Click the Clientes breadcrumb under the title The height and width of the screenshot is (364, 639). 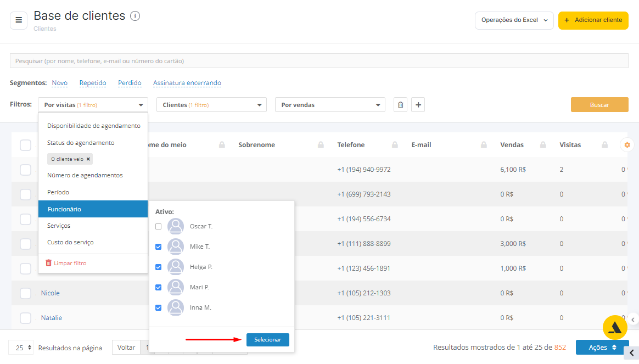point(45,29)
